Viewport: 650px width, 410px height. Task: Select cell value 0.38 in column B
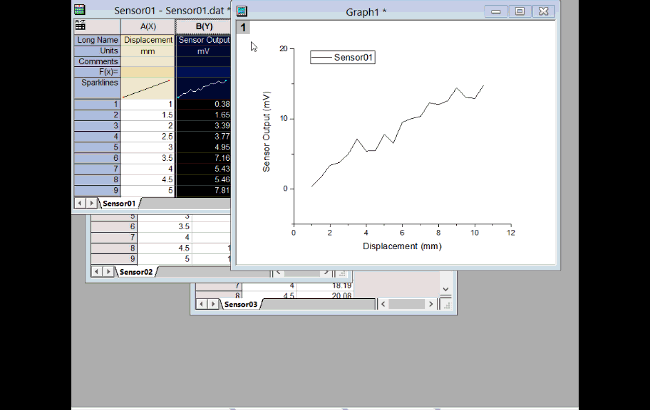203,104
